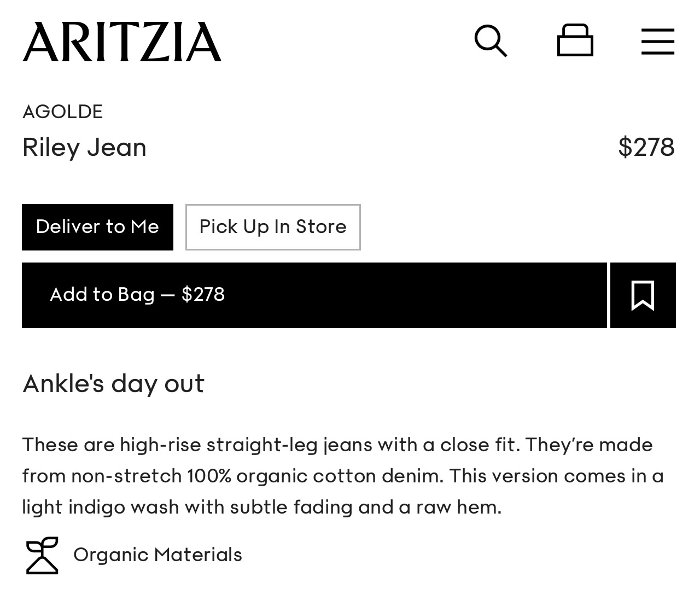Click the $278 price beside the title

pos(646,147)
